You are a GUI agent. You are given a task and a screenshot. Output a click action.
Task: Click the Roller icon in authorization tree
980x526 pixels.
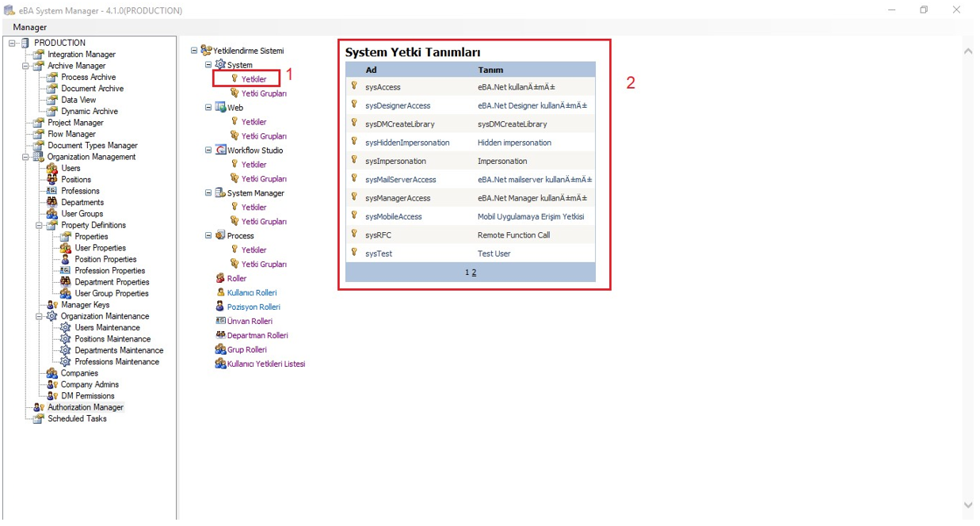pyautogui.click(x=220, y=279)
